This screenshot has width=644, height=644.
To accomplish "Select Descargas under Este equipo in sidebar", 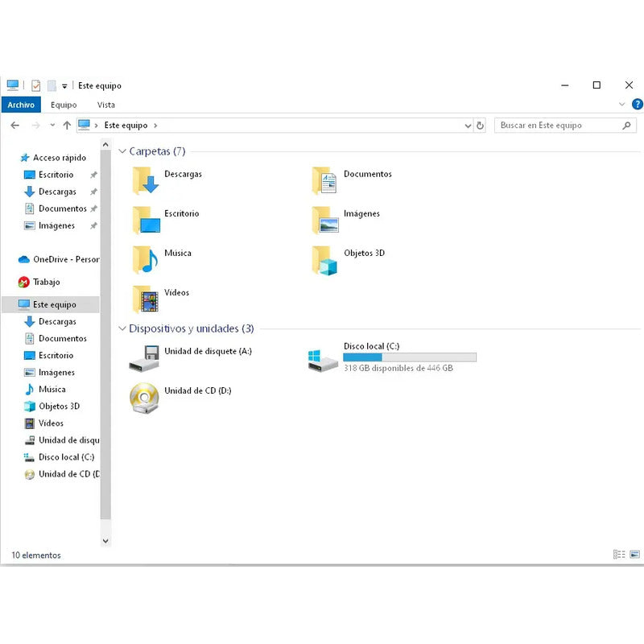I will click(x=57, y=321).
